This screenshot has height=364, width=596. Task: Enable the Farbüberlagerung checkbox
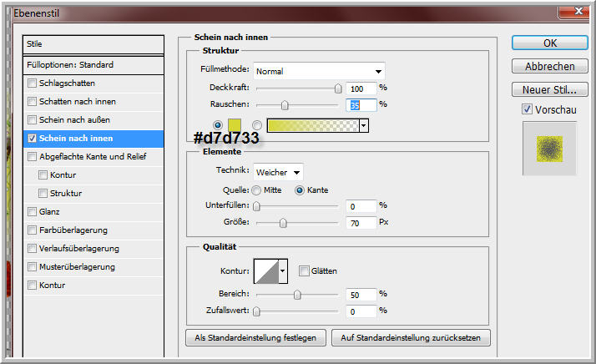33,230
